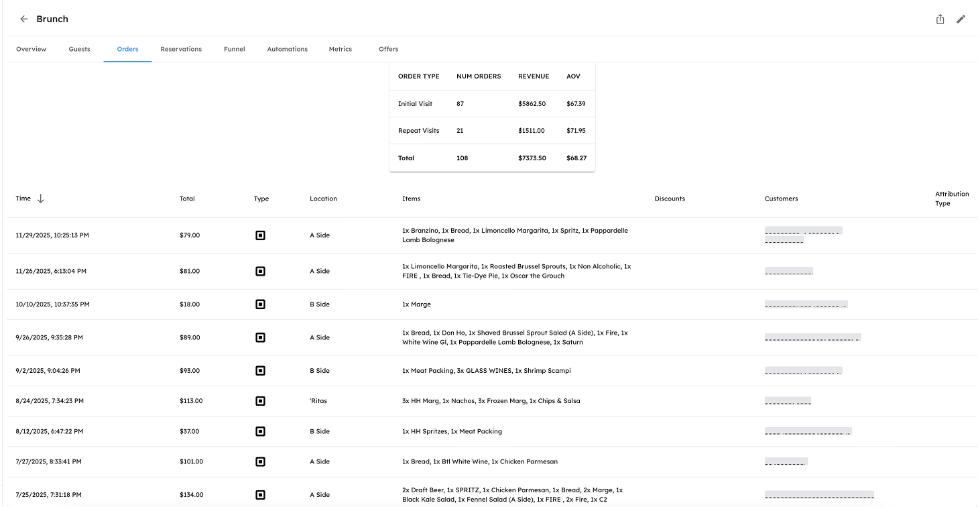Open the Metrics tab
The height and width of the screenshot is (507, 980).
pyautogui.click(x=341, y=49)
